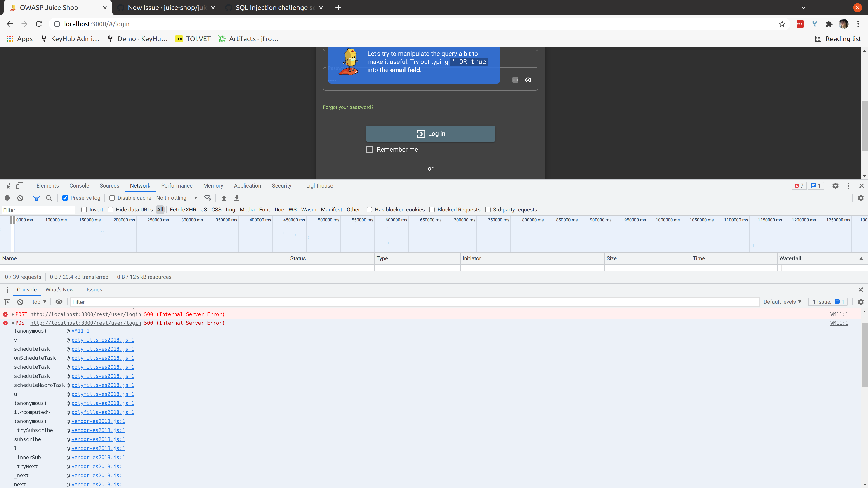Import HAR file upload arrow icon

coord(224,198)
